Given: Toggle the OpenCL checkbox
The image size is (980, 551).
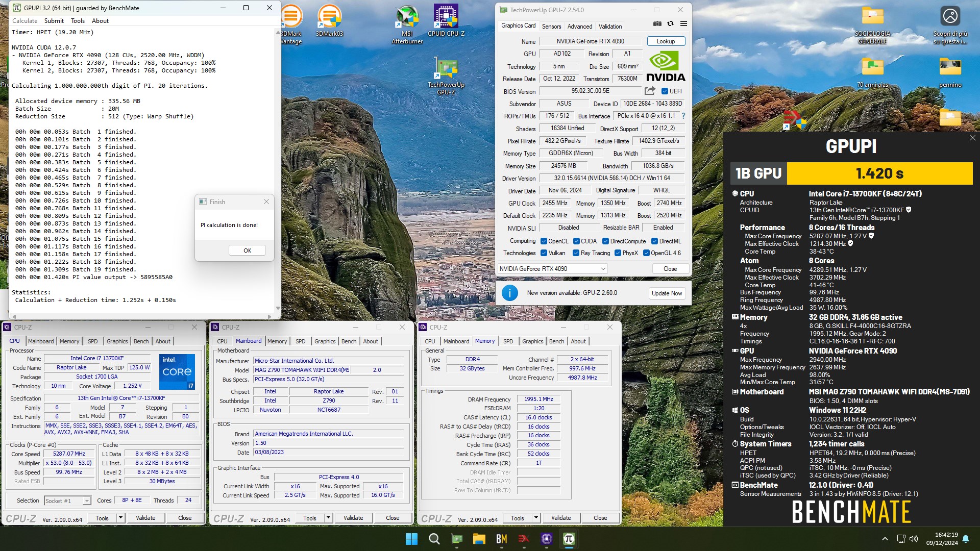Looking at the screenshot, I should click(x=544, y=241).
